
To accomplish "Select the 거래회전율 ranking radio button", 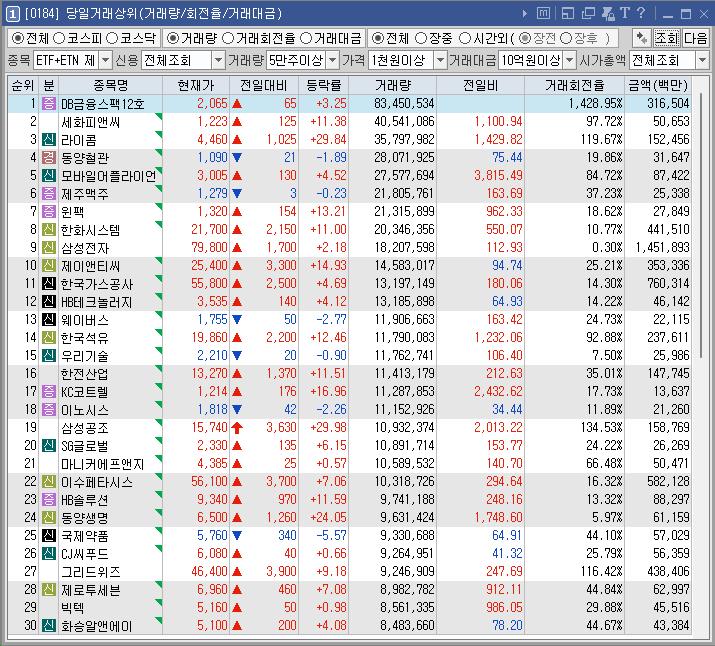I will (x=228, y=38).
